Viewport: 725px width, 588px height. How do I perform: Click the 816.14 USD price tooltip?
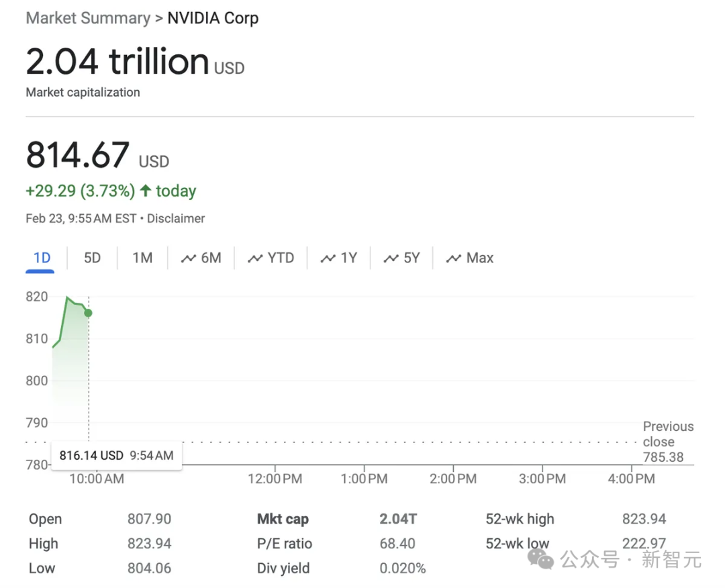pyautogui.click(x=116, y=455)
